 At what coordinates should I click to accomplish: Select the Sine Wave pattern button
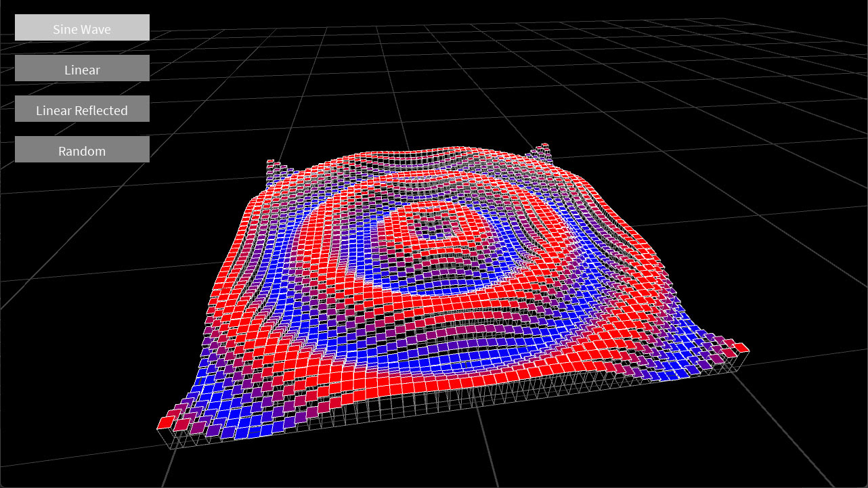pyautogui.click(x=82, y=28)
